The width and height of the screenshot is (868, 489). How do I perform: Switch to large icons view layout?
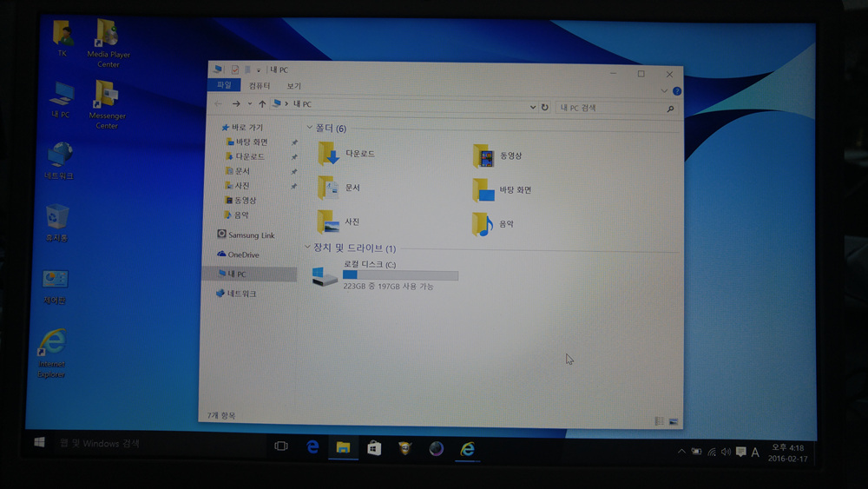pos(674,422)
